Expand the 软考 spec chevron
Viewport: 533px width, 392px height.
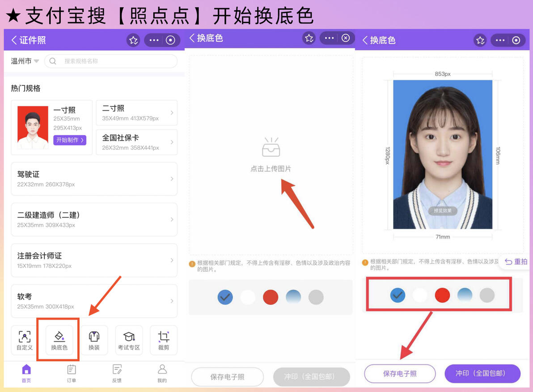[172, 301]
